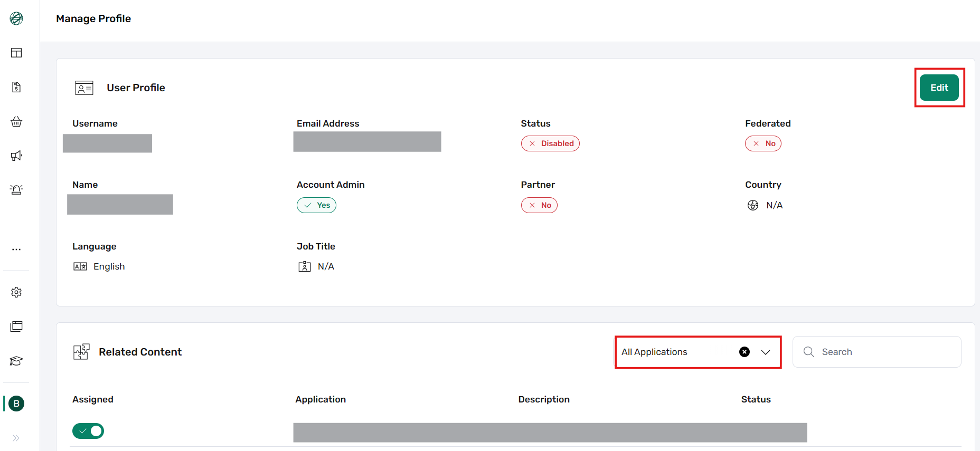Viewport: 980px width, 451px height.
Task: Click the Username field label
Action: coord(95,123)
